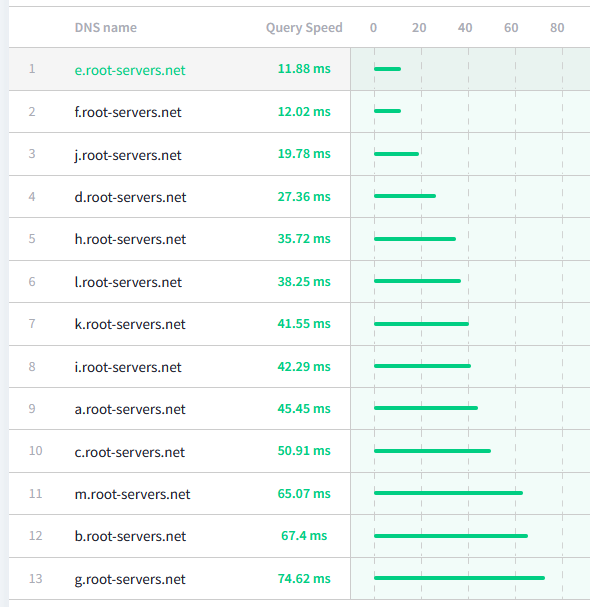The width and height of the screenshot is (590, 607).
Task: Select k.root-servers.net row name
Action: (130, 324)
